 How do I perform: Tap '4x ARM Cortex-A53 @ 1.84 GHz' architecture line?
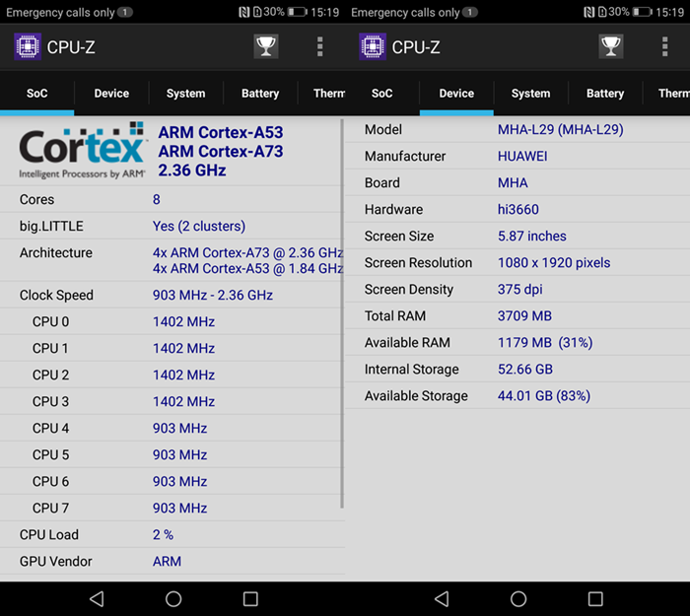click(247, 268)
